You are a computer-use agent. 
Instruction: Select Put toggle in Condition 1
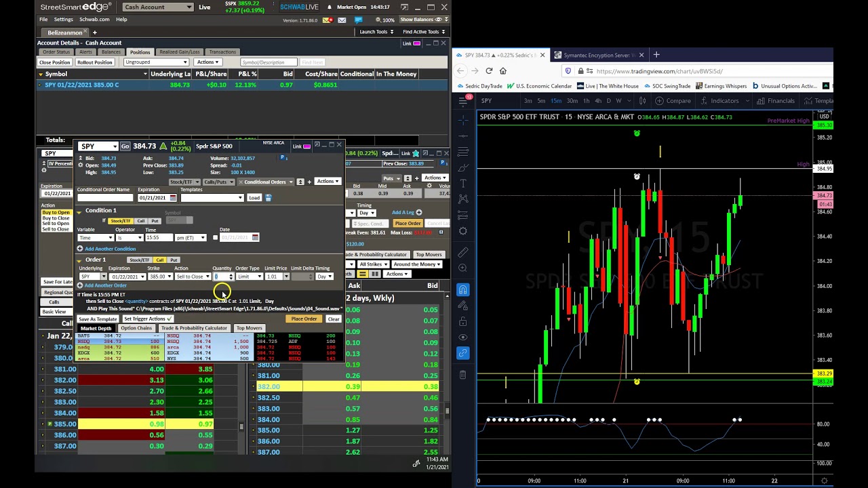point(155,221)
